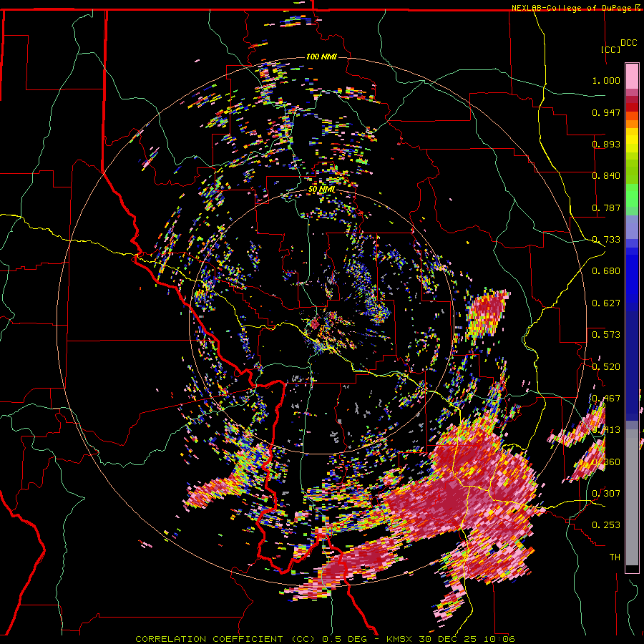Click the 100 NMI range ring label

click(321, 57)
